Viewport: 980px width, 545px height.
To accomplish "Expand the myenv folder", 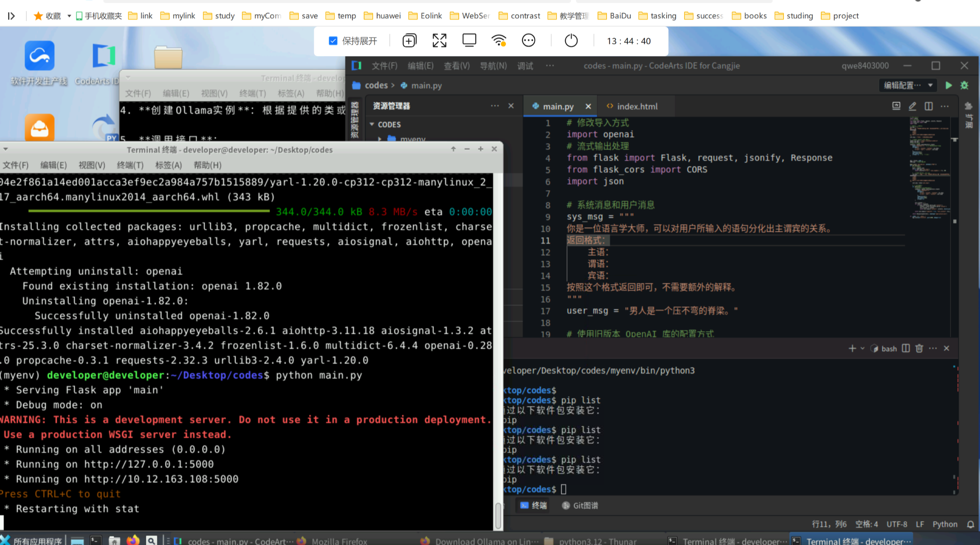I will point(380,139).
